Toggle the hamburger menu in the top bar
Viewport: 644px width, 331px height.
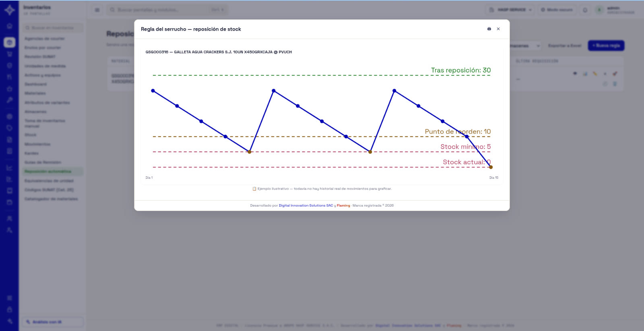pos(97,10)
